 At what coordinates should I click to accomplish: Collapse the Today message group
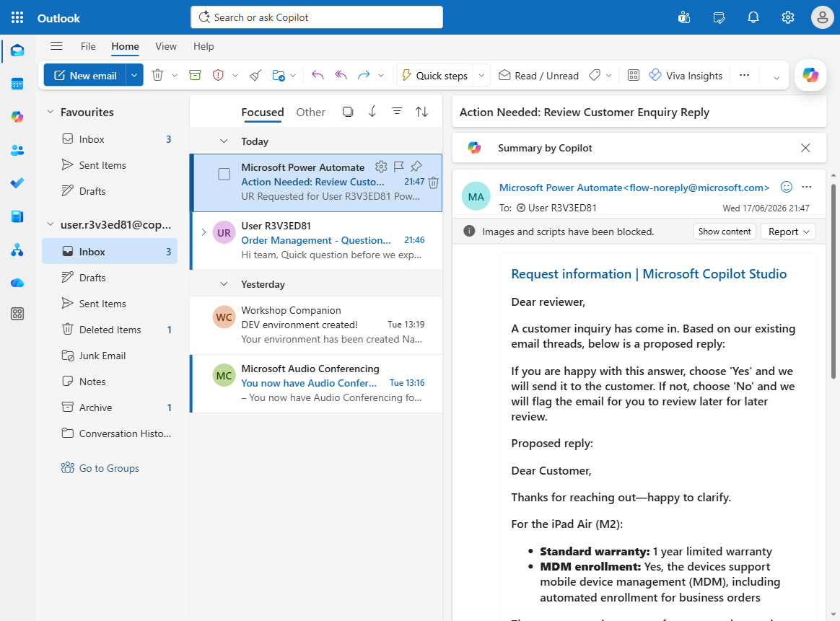pos(224,141)
